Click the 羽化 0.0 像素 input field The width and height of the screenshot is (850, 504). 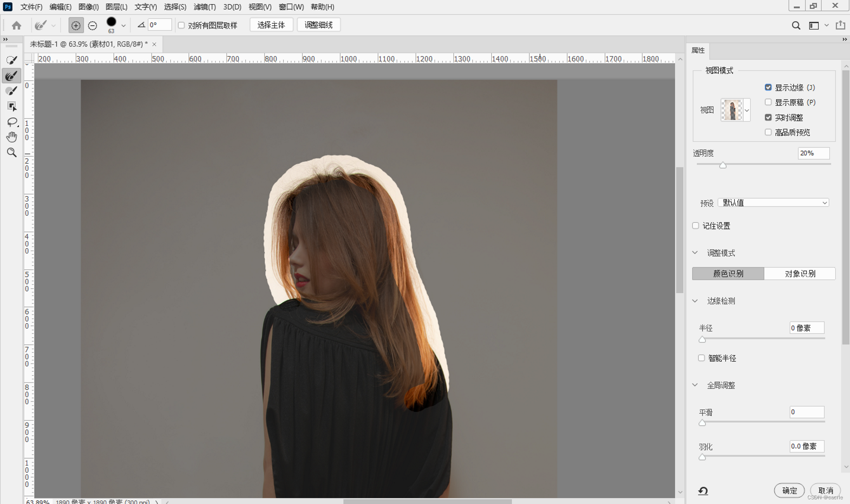click(x=807, y=446)
